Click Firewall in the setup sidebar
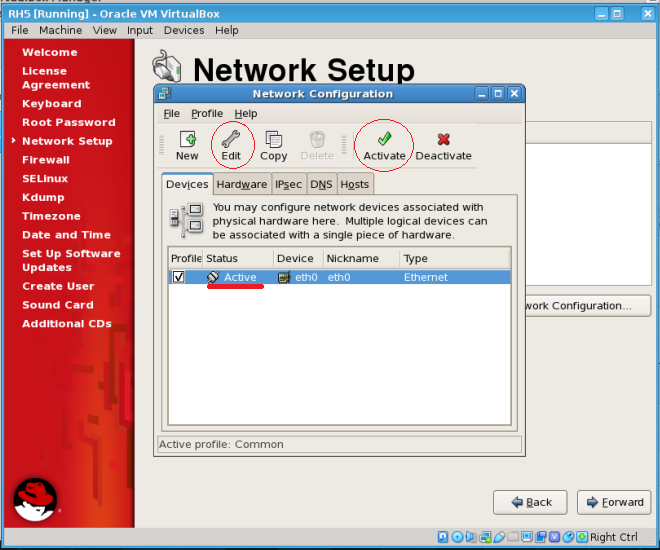The width and height of the screenshot is (660, 550). point(46,160)
